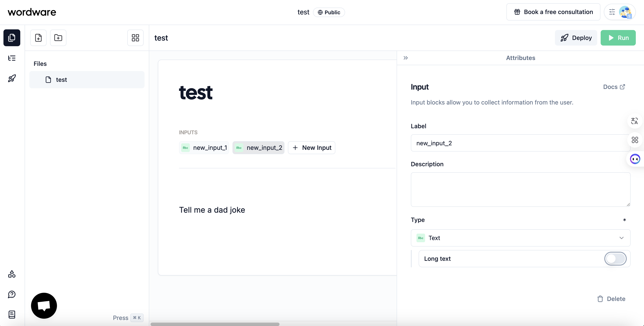Image resolution: width=644 pixels, height=326 pixels.
Task: Open the rocket deployments sidebar icon
Action: (x=12, y=78)
